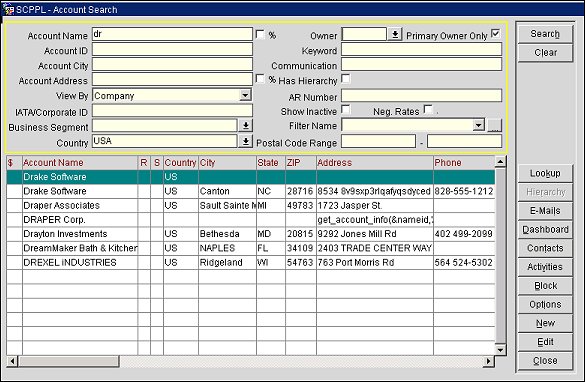
Task: Click the Country column header
Action: point(181,163)
